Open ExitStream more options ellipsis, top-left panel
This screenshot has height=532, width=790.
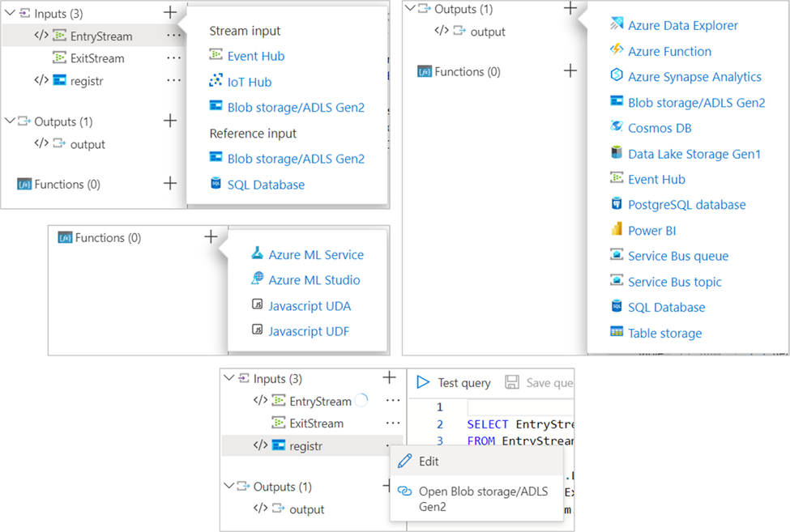(174, 57)
